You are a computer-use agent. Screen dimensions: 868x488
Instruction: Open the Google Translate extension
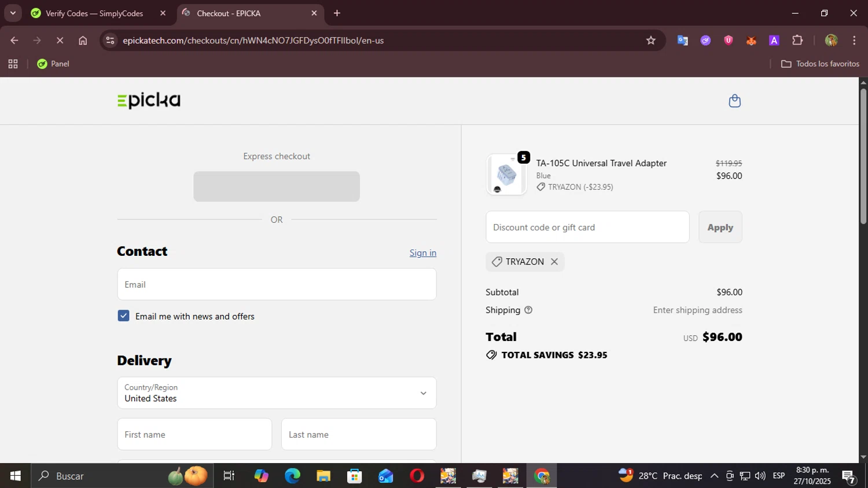coord(682,41)
